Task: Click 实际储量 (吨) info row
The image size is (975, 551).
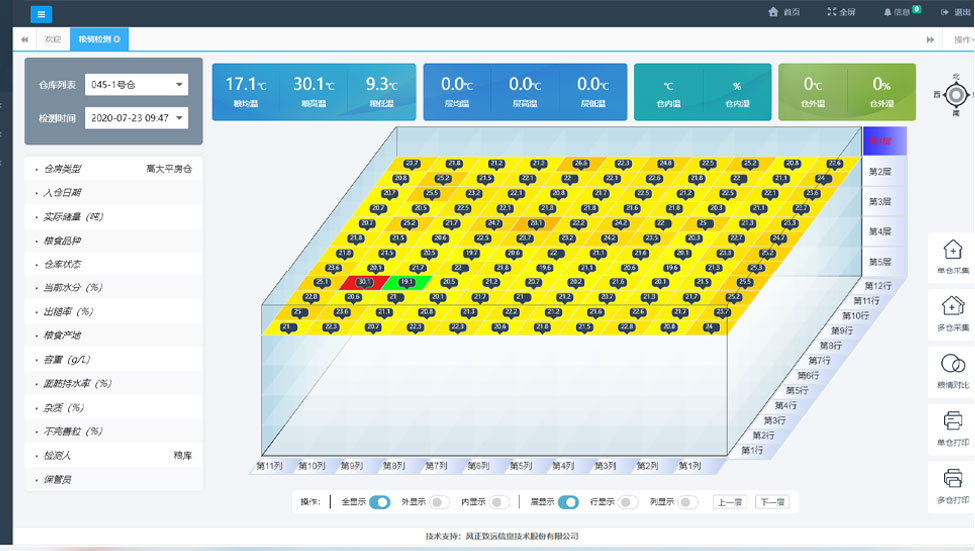Action: (x=114, y=216)
